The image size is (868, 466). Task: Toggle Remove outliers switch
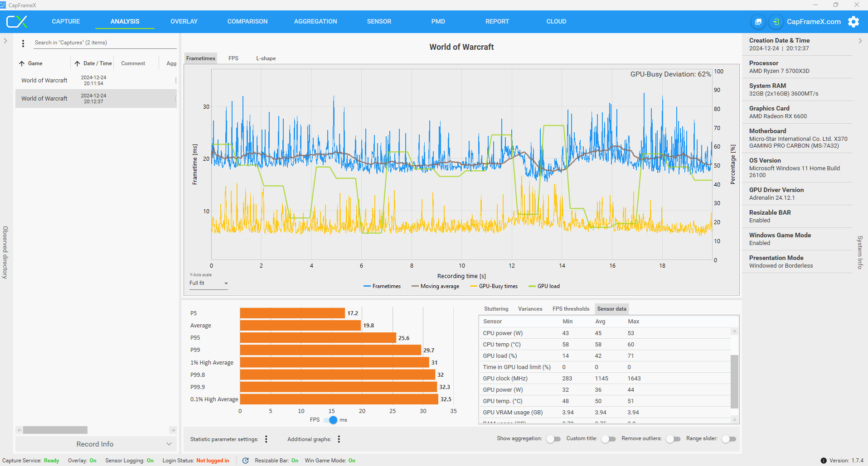coord(673,439)
